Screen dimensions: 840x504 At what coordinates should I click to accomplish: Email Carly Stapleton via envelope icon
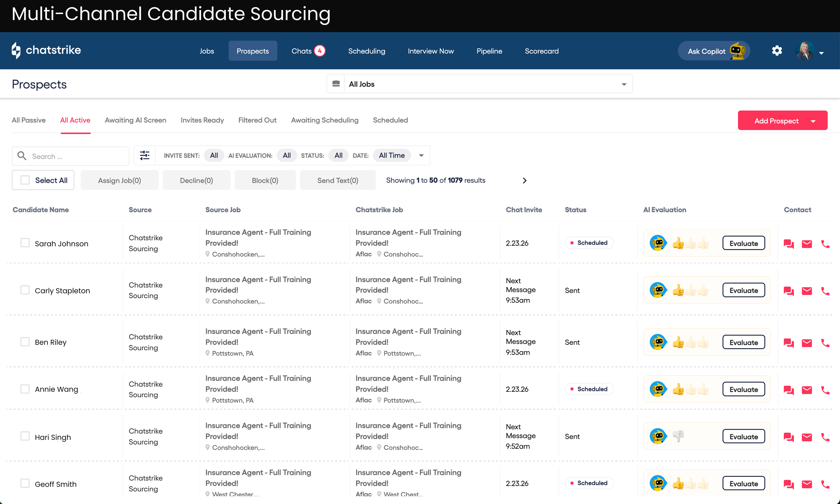(807, 291)
